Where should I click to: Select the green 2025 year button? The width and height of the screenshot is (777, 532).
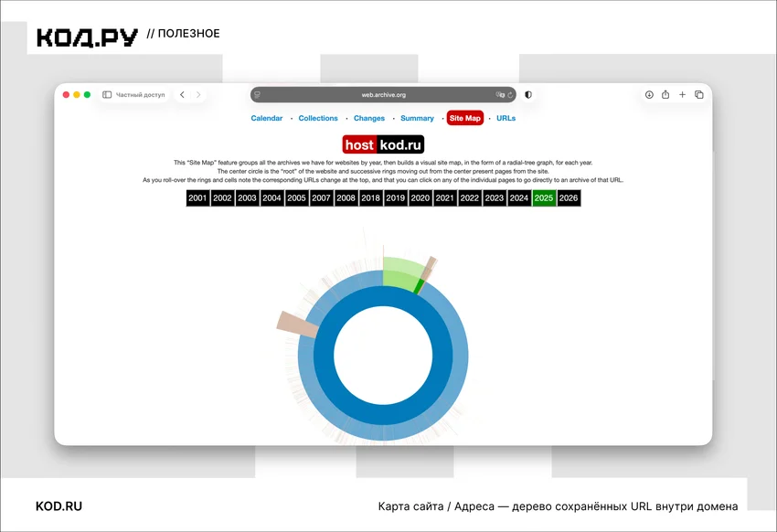[544, 198]
